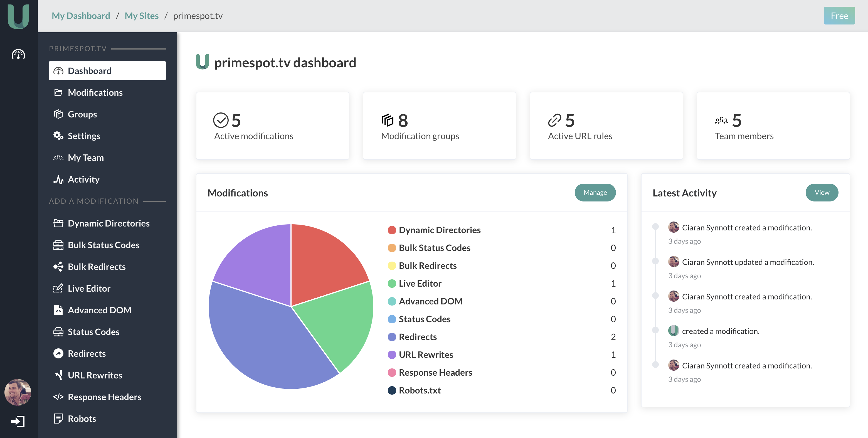The image size is (868, 438).
Task: Select My Team in the sidebar
Action: coord(107,158)
